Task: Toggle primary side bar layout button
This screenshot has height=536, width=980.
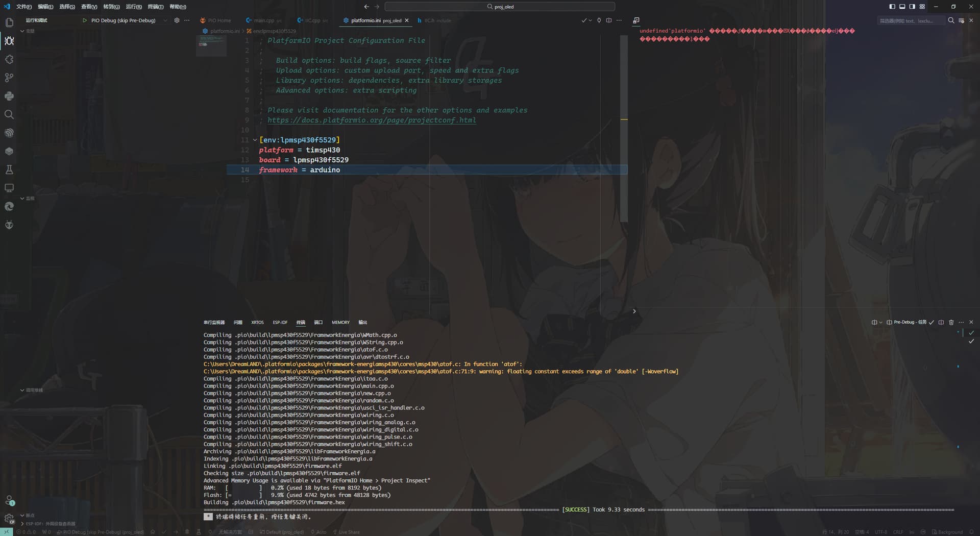Action: click(892, 7)
